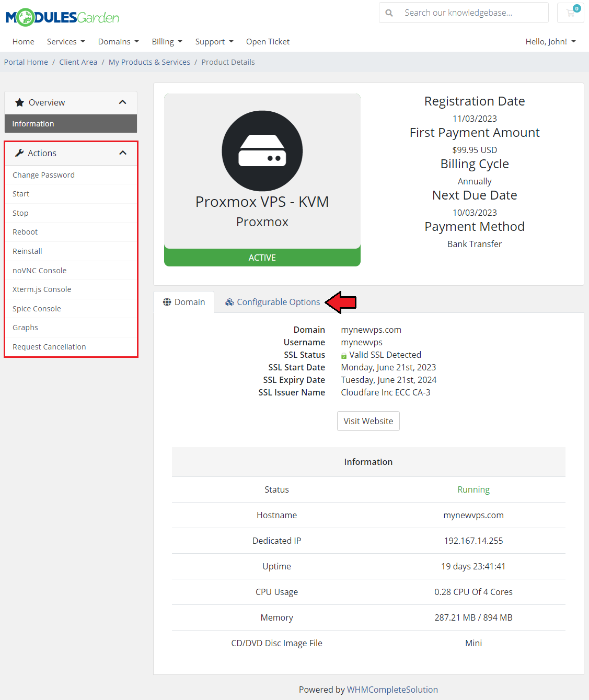Image resolution: width=589 pixels, height=700 pixels.
Task: Click the WHMCompleteSolution footer link
Action: click(x=392, y=690)
